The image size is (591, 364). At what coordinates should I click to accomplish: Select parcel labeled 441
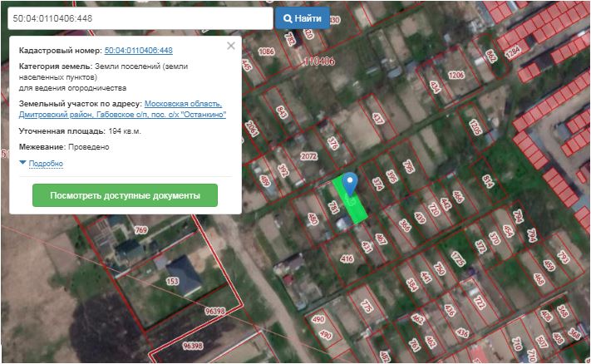[426, 277]
